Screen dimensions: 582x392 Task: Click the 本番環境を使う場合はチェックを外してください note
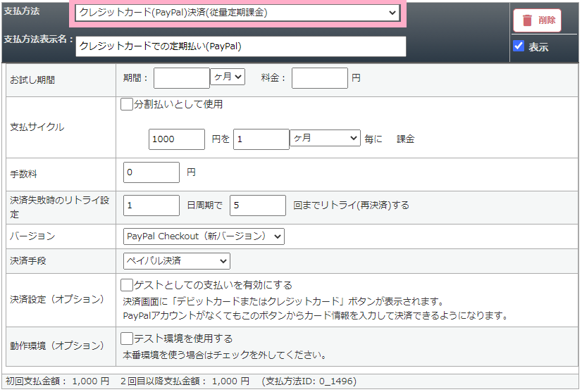[x=225, y=355]
